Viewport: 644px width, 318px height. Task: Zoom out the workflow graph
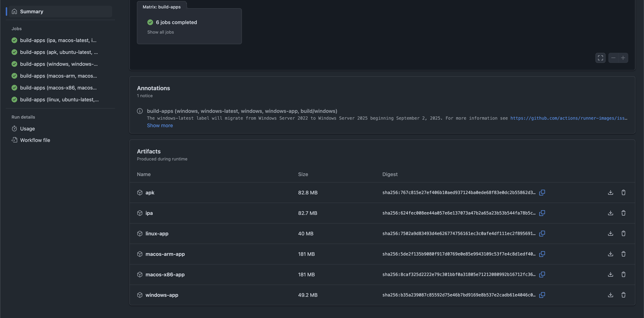click(x=613, y=58)
